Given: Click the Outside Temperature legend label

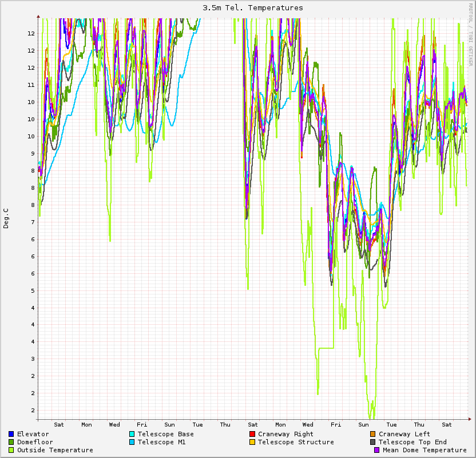Looking at the screenshot, I should (x=55, y=450).
